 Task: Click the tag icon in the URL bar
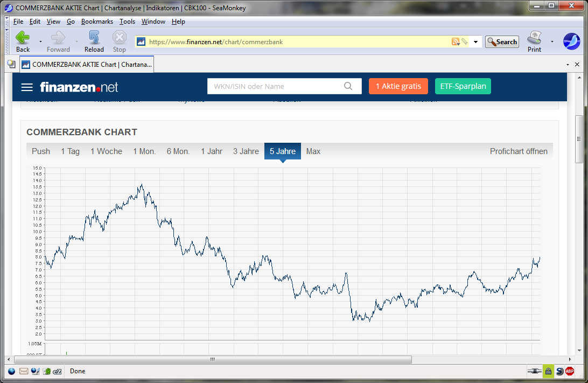(465, 41)
